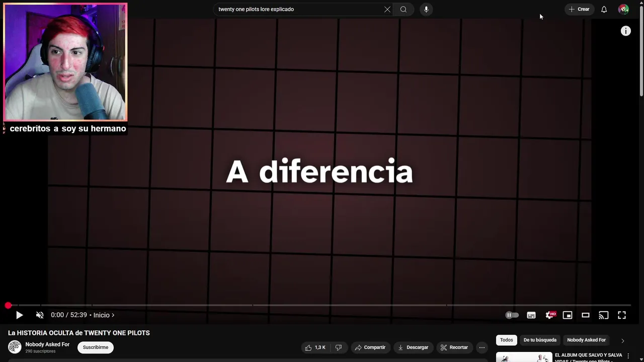The width and height of the screenshot is (644, 362).
Task: Select the Todos filter chip
Action: click(507, 340)
